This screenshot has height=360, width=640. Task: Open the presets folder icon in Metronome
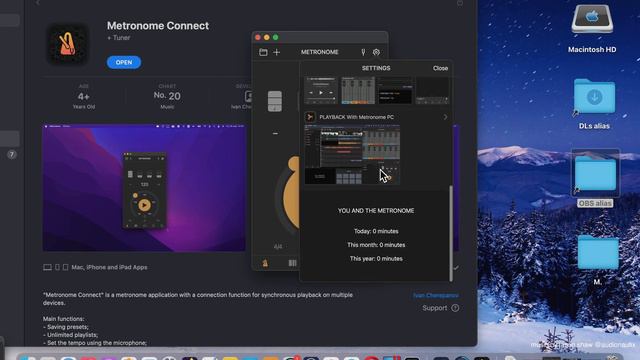coord(263,52)
